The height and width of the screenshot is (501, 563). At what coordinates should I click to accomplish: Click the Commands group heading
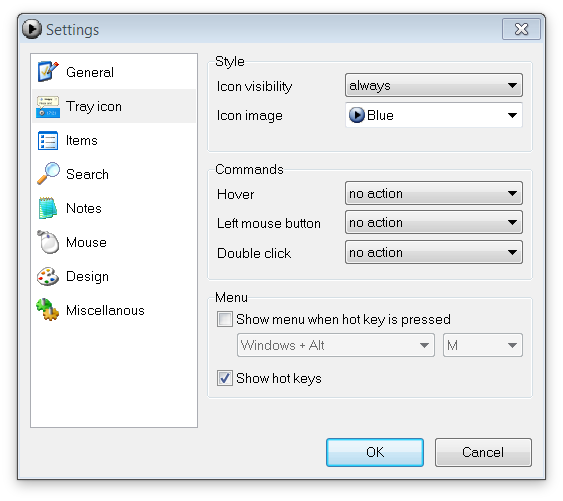point(249,169)
